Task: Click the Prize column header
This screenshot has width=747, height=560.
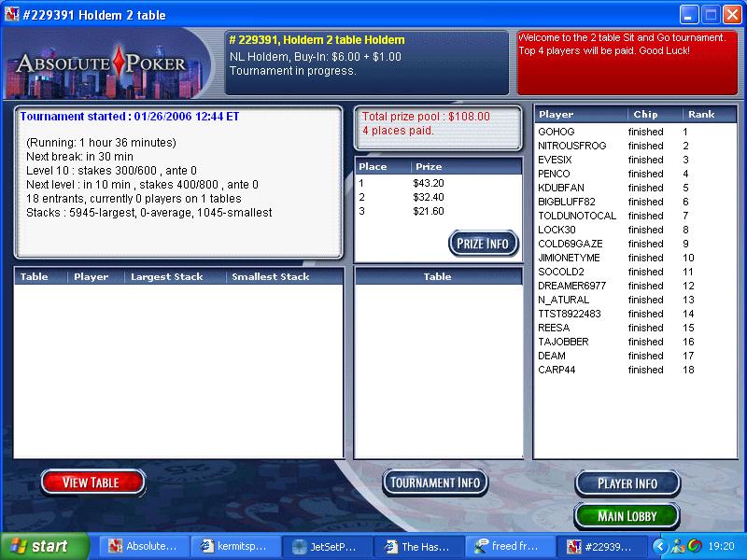Action: point(466,167)
